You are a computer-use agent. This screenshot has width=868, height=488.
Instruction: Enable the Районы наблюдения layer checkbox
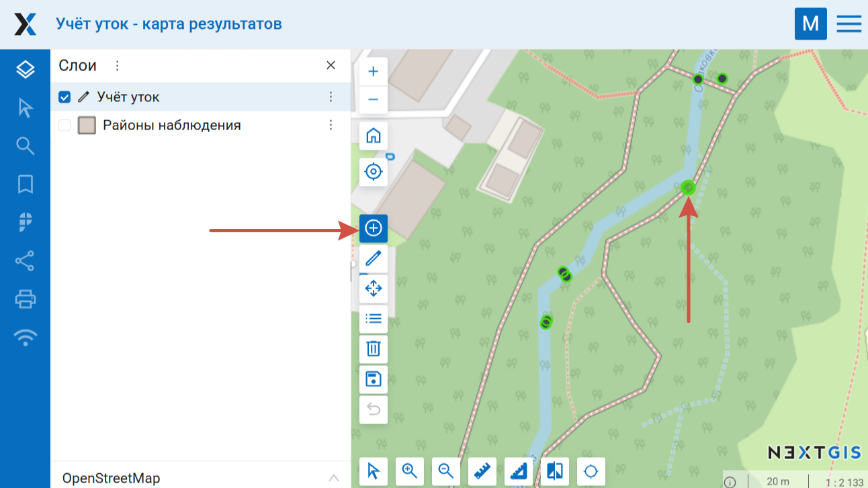coord(64,126)
